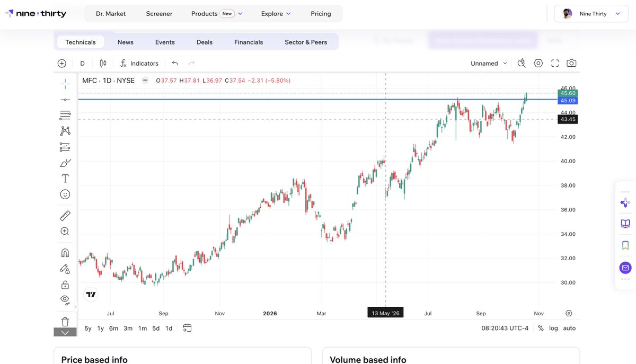Image resolution: width=636 pixels, height=364 pixels.
Task: Open the Events tab
Action: 165,42
